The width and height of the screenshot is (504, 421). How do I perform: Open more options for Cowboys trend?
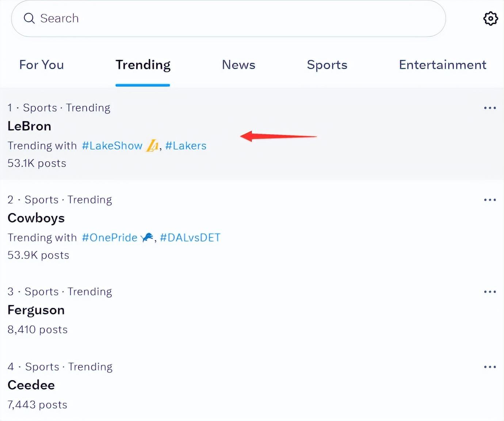pyautogui.click(x=490, y=200)
